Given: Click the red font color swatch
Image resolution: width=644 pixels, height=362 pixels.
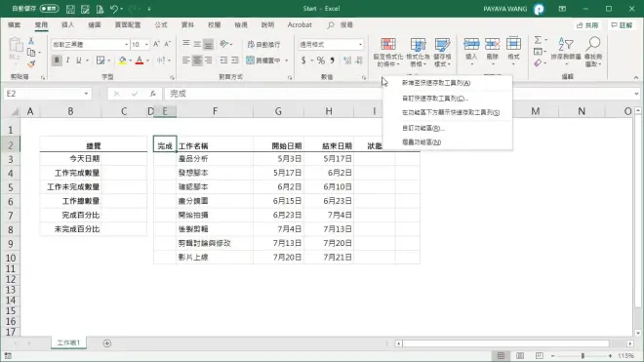Looking at the screenshot, I should pos(140,60).
